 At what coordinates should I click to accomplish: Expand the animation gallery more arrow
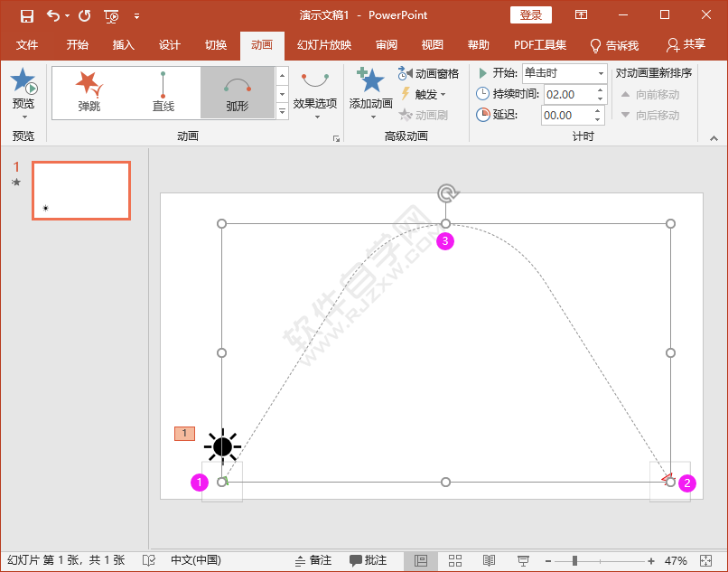click(283, 112)
